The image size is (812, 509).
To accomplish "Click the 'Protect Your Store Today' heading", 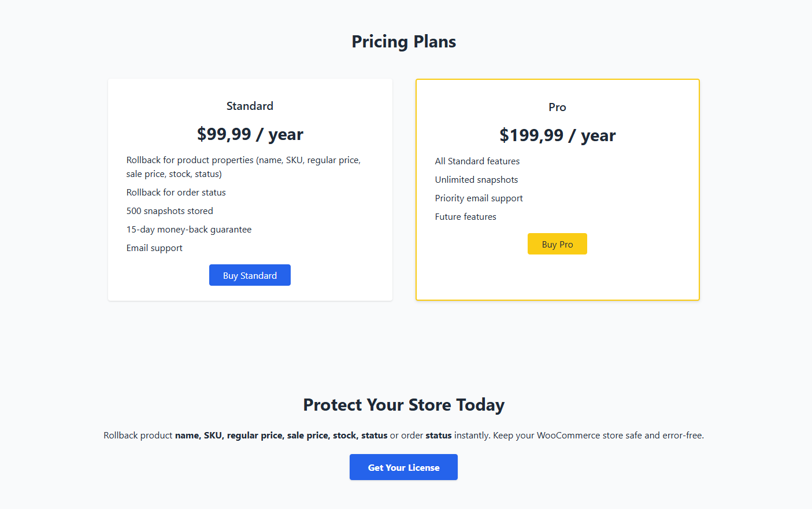I will tap(403, 405).
